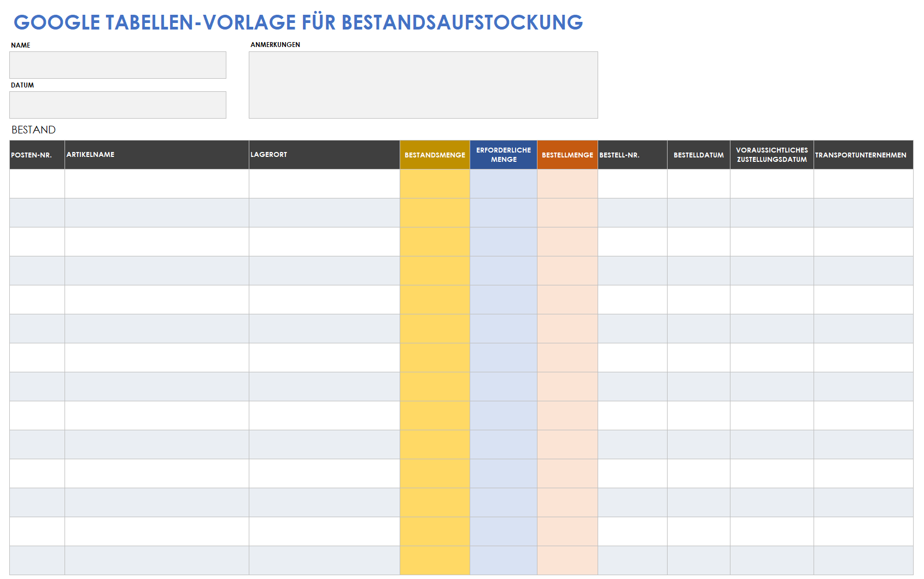Click the DATUM input field

pyautogui.click(x=118, y=105)
